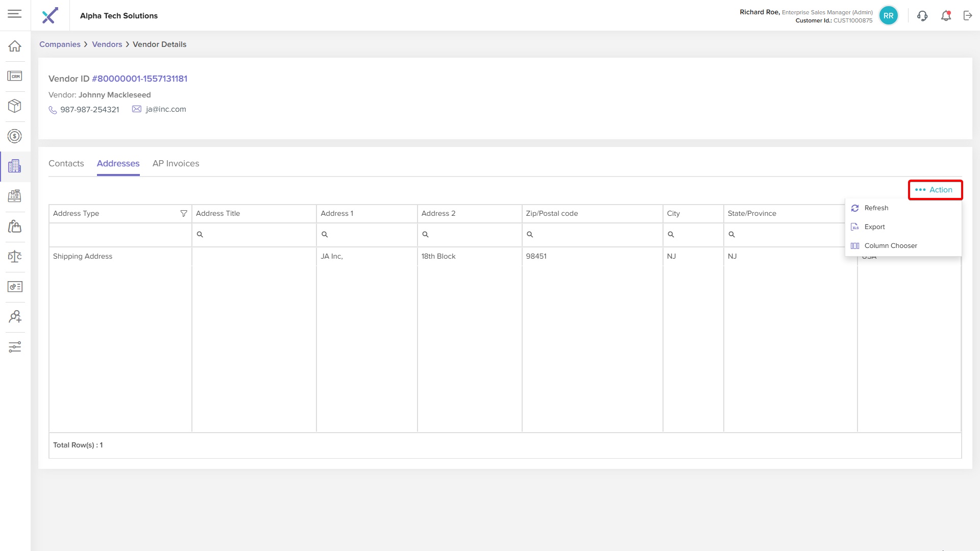Choose Column Chooser menu option
Viewport: 980px width, 551px height.
point(890,246)
